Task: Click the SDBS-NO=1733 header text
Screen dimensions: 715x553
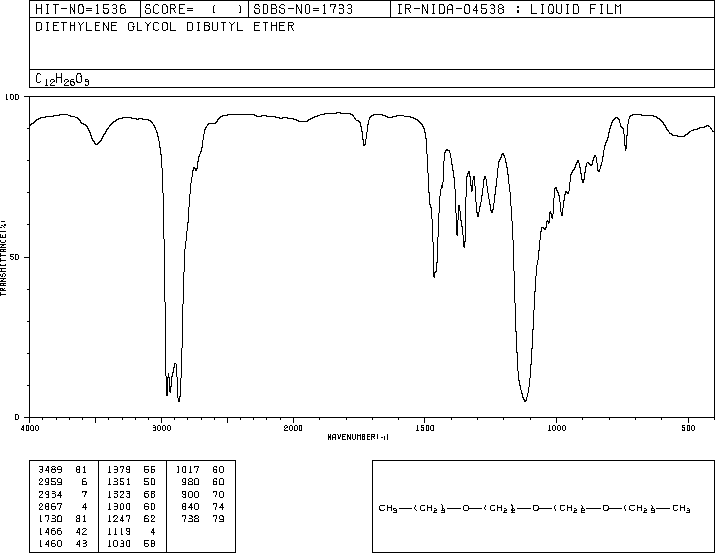Action: pyautogui.click(x=303, y=9)
